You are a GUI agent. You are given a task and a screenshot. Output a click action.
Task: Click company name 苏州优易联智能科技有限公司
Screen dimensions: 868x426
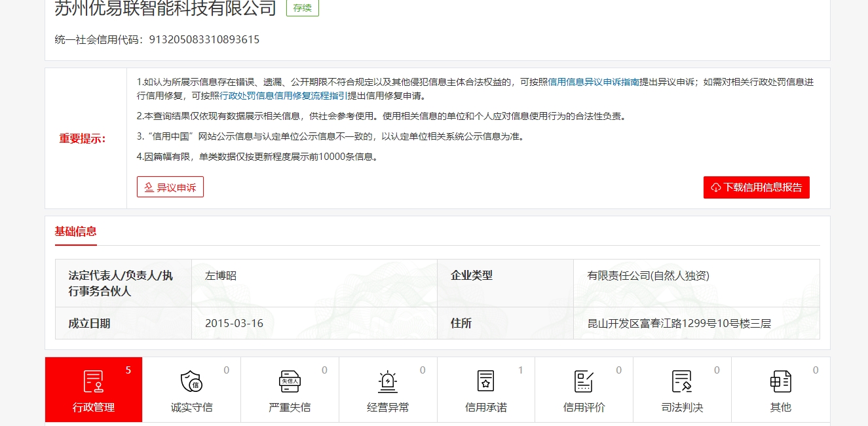point(166,8)
